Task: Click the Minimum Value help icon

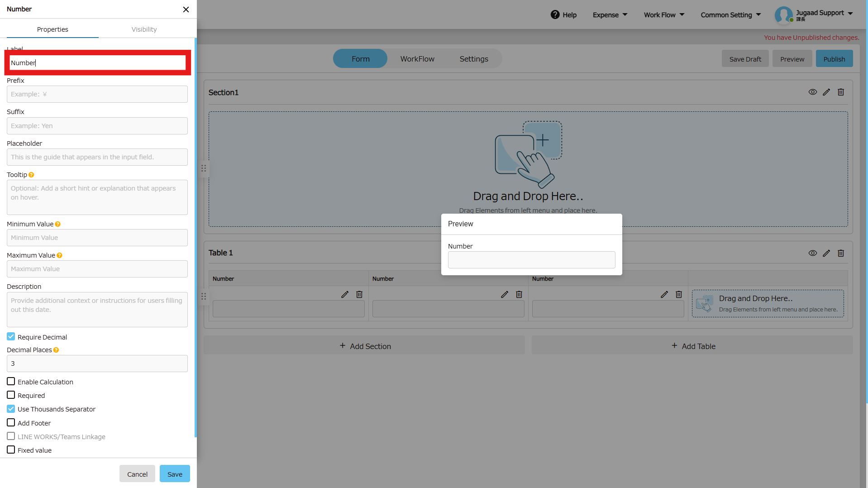Action: [x=58, y=224]
